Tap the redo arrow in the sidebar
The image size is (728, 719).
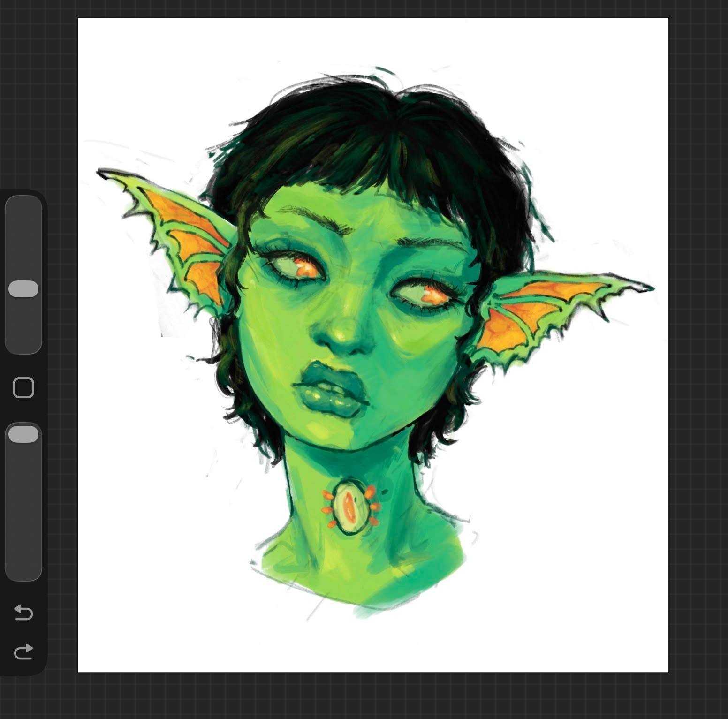point(23,651)
